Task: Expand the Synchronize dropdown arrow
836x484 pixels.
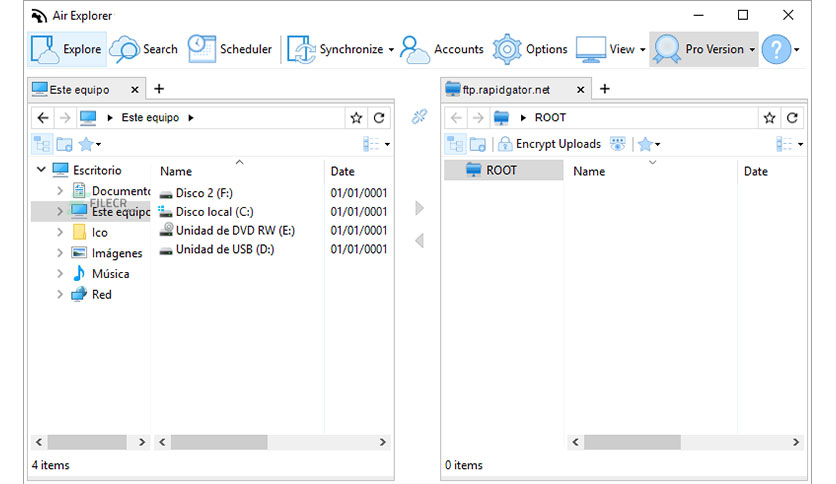Action: [x=391, y=50]
